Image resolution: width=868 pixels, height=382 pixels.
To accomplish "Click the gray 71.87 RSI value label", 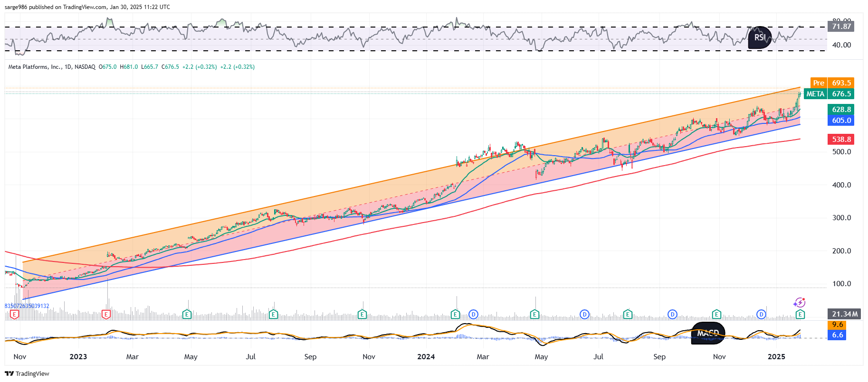I will [x=841, y=27].
